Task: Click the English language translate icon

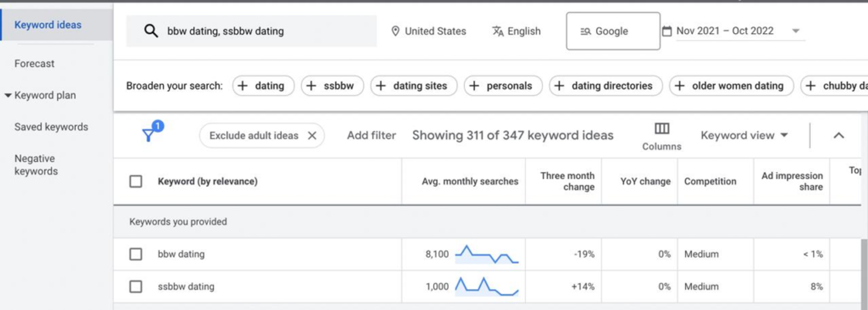Action: (498, 31)
